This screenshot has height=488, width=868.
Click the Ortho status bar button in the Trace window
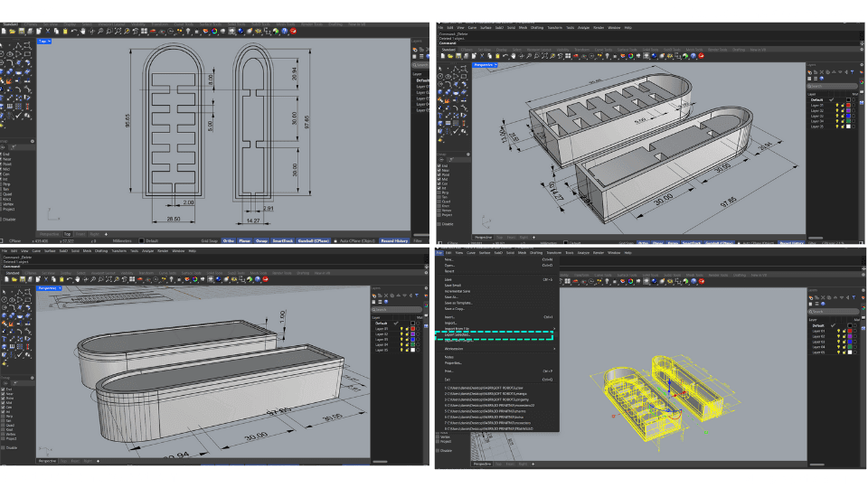point(229,241)
